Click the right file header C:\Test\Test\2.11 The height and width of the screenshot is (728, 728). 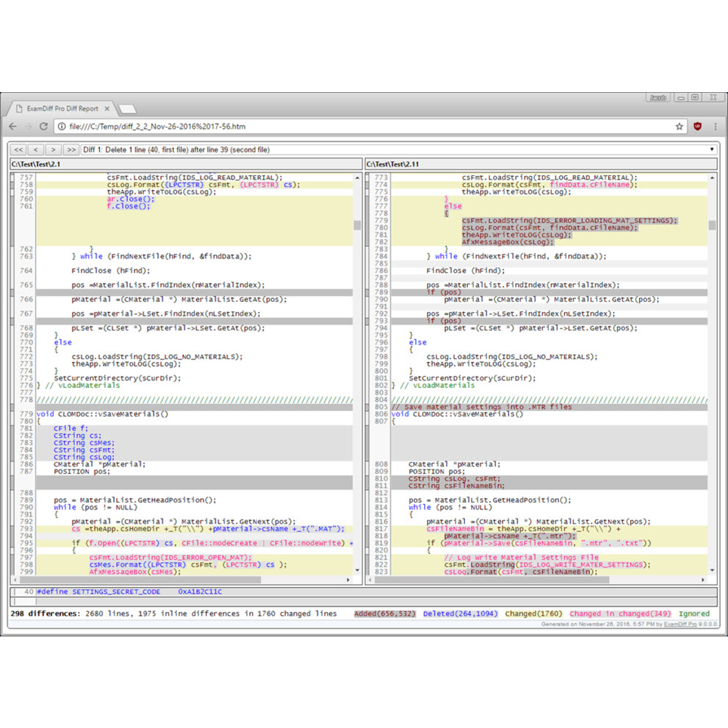pyautogui.click(x=541, y=164)
